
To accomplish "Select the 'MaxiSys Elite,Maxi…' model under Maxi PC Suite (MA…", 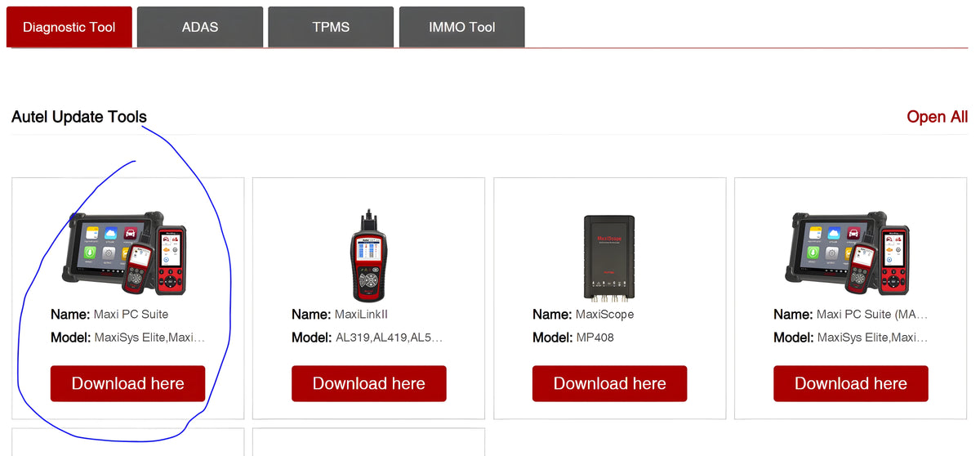I will pyautogui.click(x=873, y=338).
